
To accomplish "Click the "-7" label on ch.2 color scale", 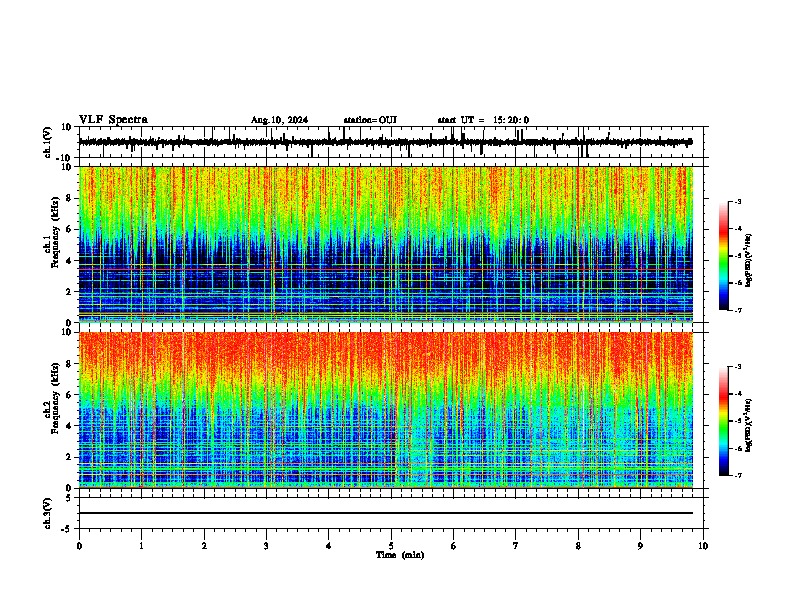I will coord(737,475).
